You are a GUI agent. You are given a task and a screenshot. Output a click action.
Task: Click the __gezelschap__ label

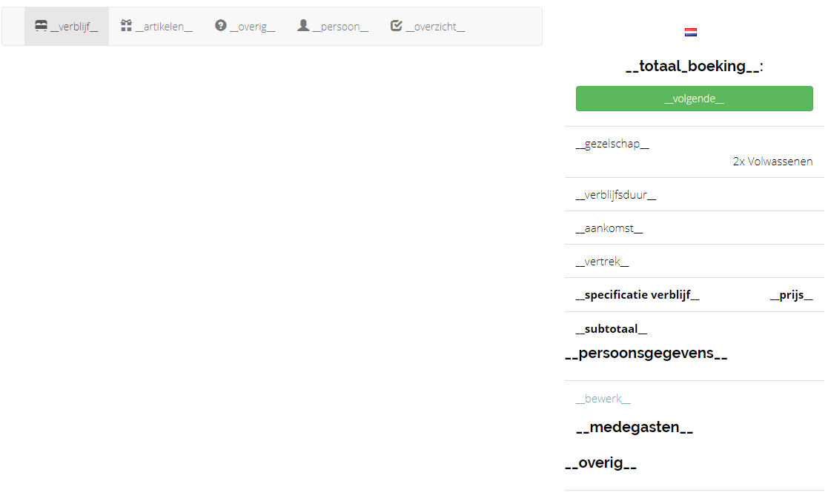(x=612, y=144)
